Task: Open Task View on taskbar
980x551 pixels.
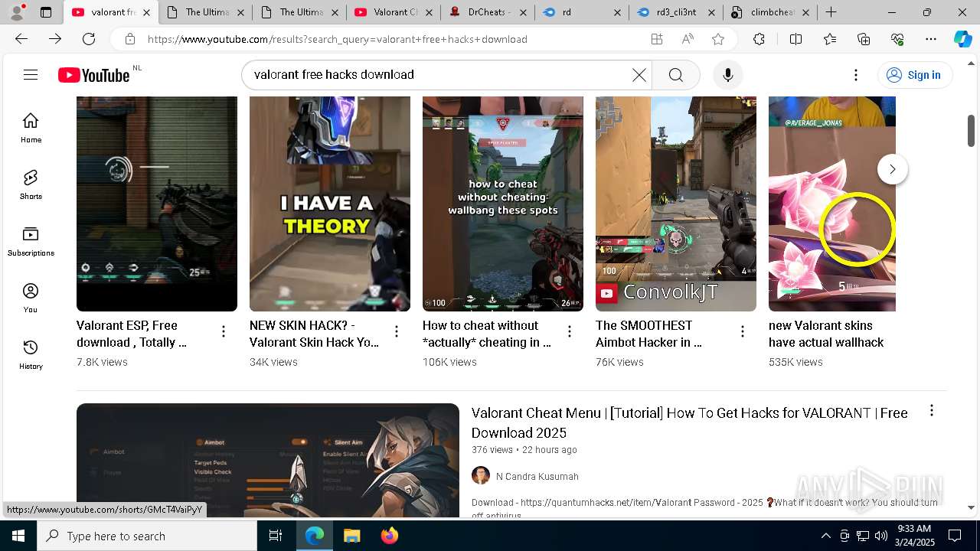Action: [x=276, y=536]
